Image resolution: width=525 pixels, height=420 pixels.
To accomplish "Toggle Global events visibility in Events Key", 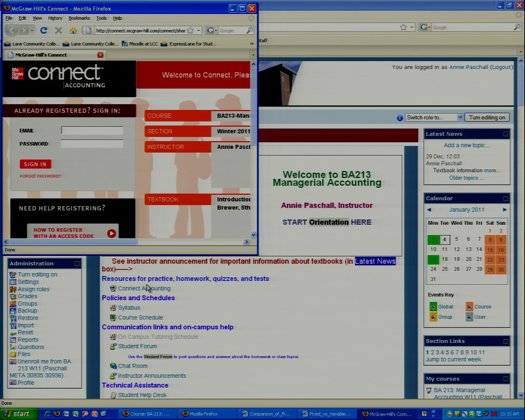I will (x=433, y=307).
